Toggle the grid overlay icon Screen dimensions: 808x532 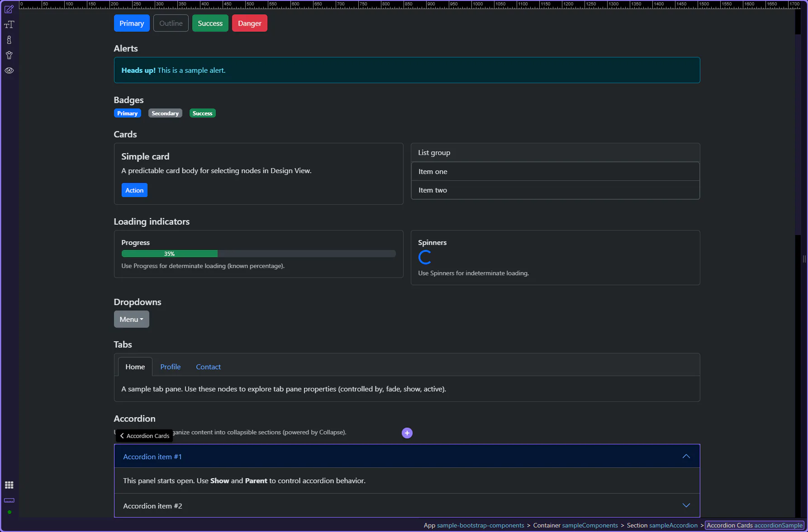[x=9, y=485]
